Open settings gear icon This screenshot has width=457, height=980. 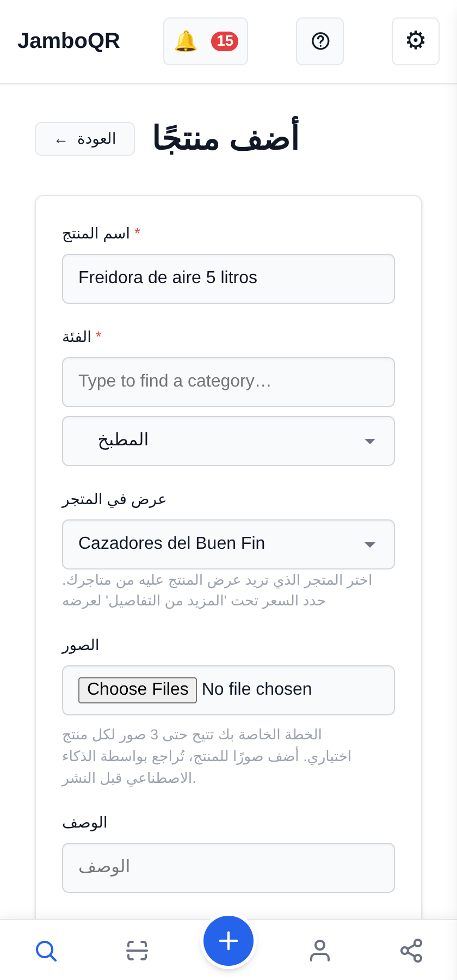click(416, 41)
